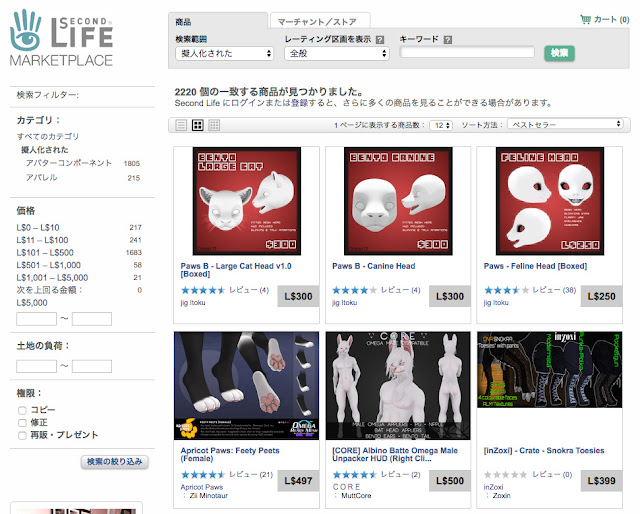Enable the コピー permission checkbox
640x514 pixels.
click(22, 410)
